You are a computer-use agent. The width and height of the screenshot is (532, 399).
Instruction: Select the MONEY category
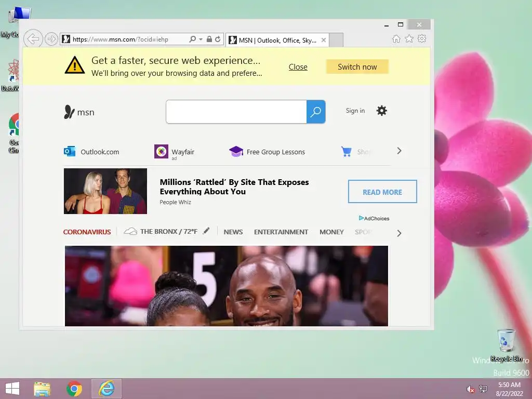(331, 232)
